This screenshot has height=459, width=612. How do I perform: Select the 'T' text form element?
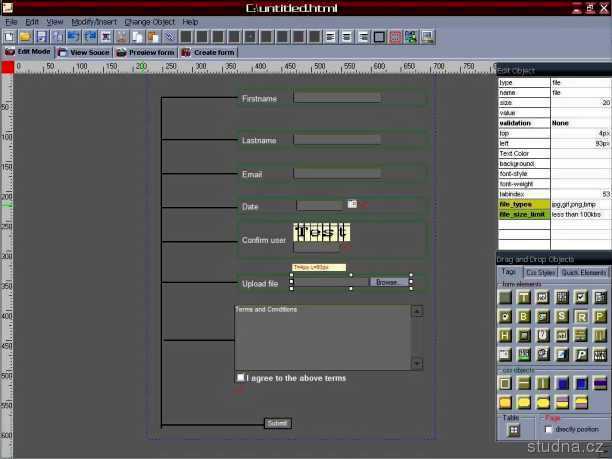point(524,298)
